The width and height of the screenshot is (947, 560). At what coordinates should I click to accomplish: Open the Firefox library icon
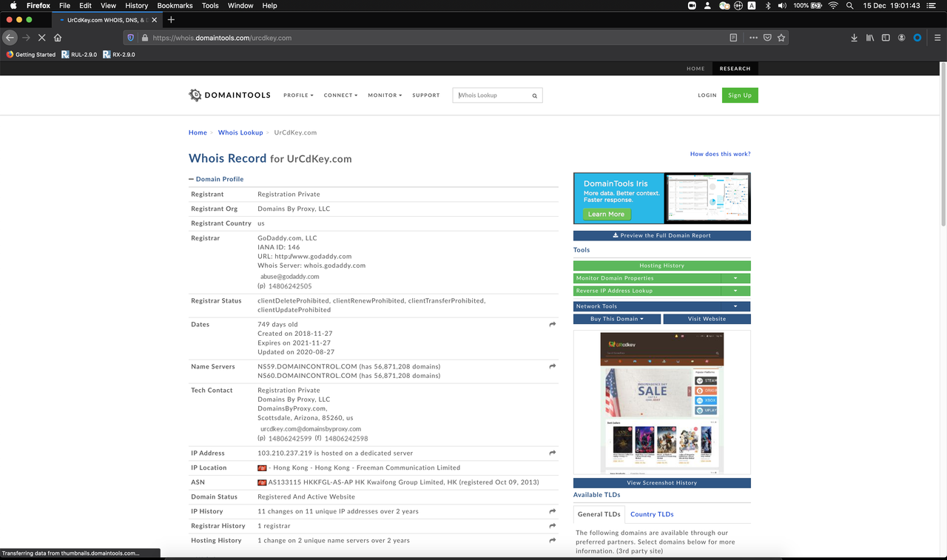[870, 38]
